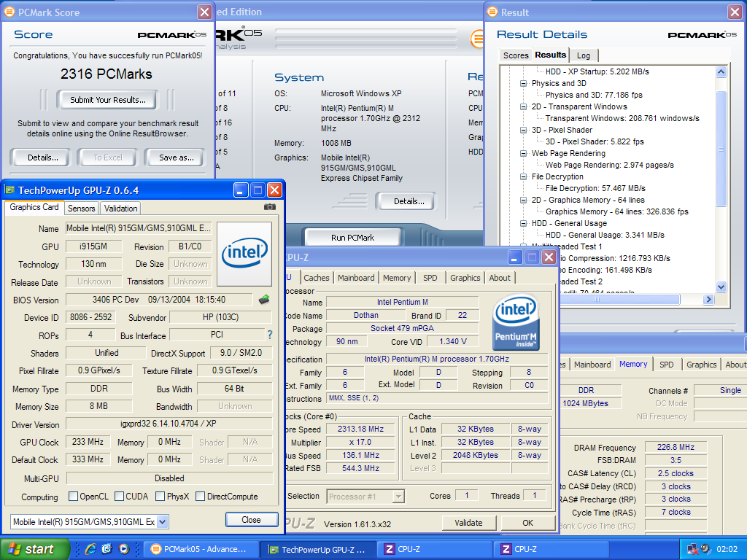The height and width of the screenshot is (560, 747).
Task: Click the Result window title icon
Action: [x=492, y=12]
